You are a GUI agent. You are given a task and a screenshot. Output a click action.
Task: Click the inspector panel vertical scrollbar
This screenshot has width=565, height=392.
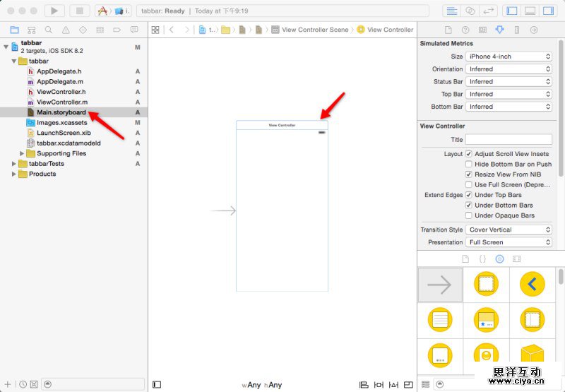(561, 106)
